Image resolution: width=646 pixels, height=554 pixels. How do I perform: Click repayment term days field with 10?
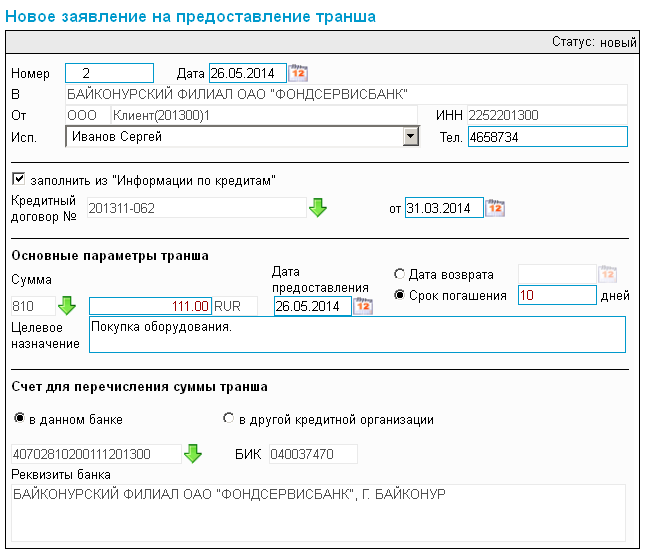pyautogui.click(x=557, y=295)
